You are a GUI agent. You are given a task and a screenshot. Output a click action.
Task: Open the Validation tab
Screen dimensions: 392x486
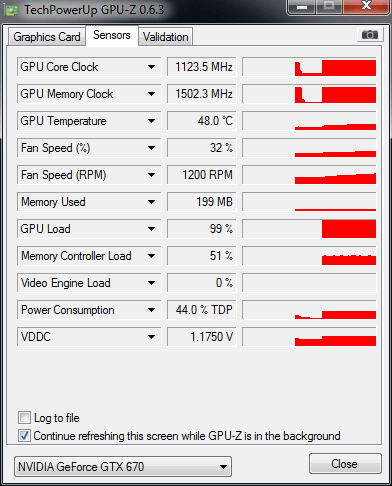coord(166,37)
